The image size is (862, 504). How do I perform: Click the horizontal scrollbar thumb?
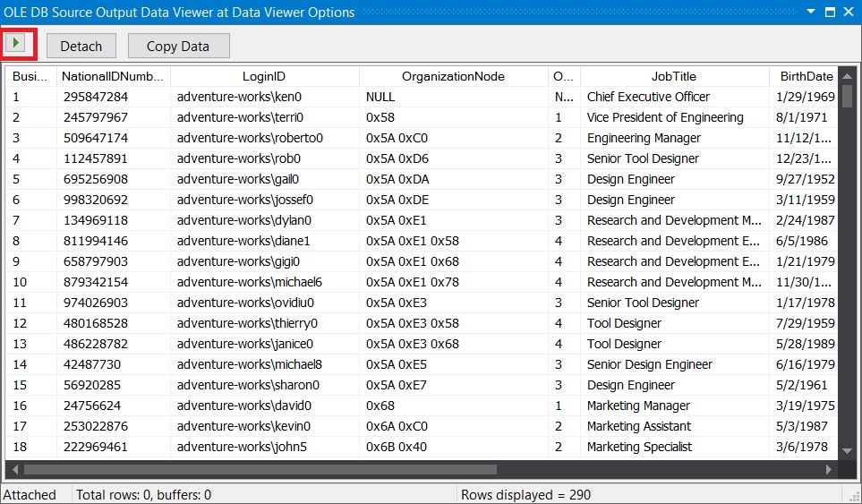[x=260, y=469]
